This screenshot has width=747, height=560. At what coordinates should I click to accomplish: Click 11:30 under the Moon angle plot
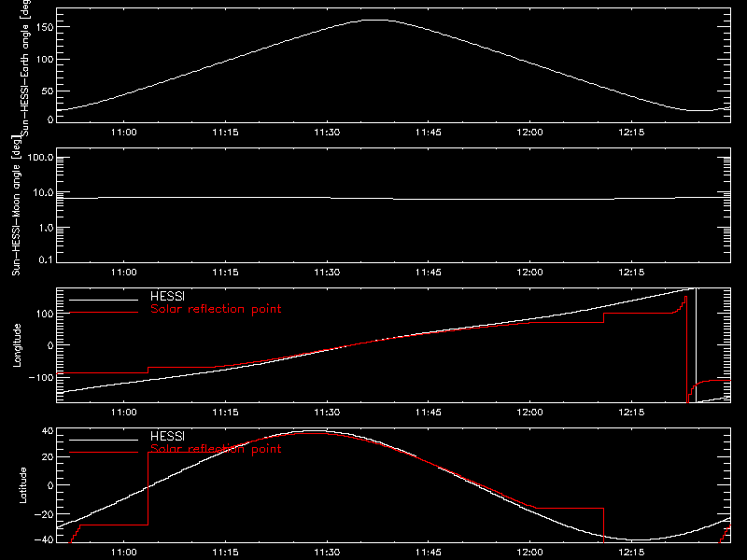point(327,273)
